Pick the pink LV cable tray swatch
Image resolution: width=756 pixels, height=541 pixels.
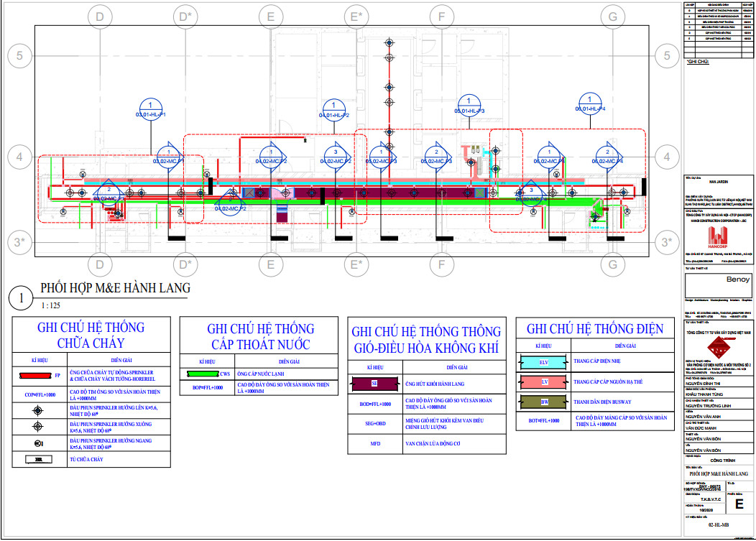pos(543,382)
